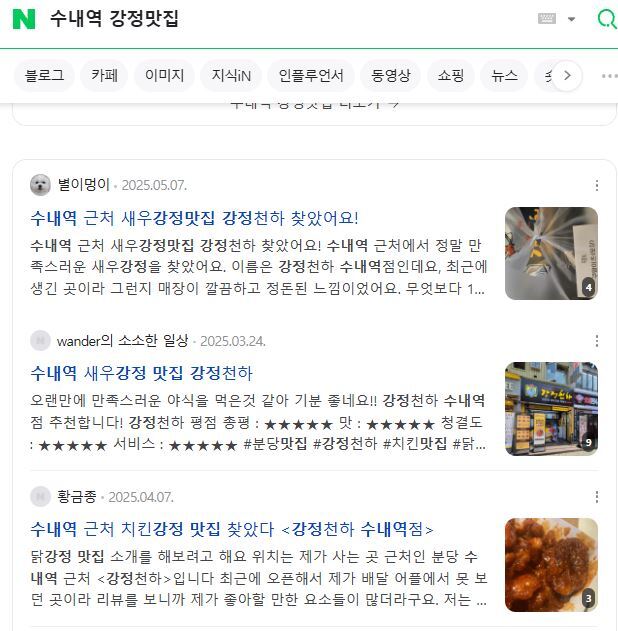Open the link 수내역 새우강정 맛집 강정천하
This screenshot has width=618, height=631.
142,373
